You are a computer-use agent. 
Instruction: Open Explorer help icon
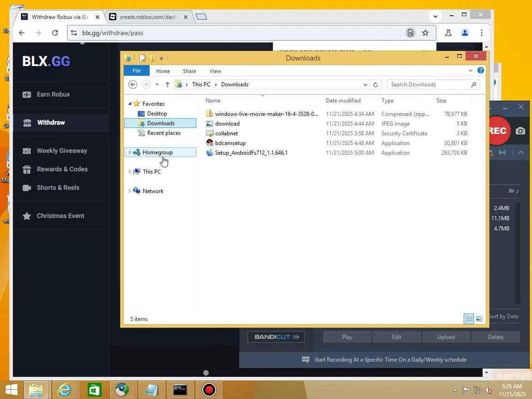[x=480, y=70]
